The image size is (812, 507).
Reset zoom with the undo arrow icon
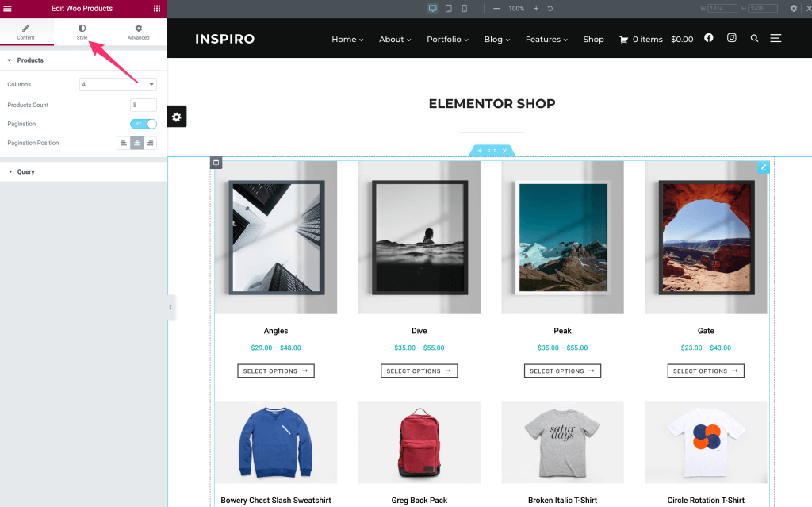[550, 8]
